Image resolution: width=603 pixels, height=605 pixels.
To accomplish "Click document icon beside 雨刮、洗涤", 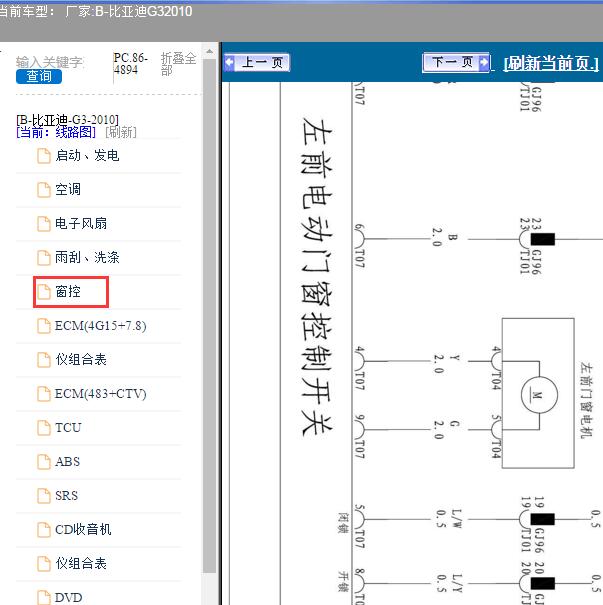I will [x=44, y=258].
